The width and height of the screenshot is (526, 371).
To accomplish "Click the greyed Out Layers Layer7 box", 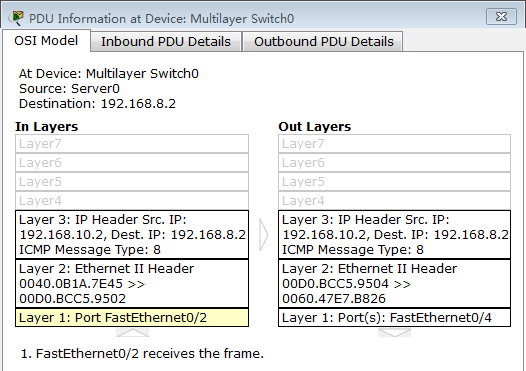I will (x=394, y=144).
